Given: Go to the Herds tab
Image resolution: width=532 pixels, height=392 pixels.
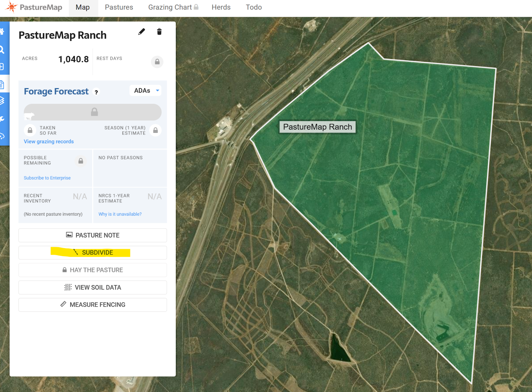Looking at the screenshot, I should click(x=221, y=7).
